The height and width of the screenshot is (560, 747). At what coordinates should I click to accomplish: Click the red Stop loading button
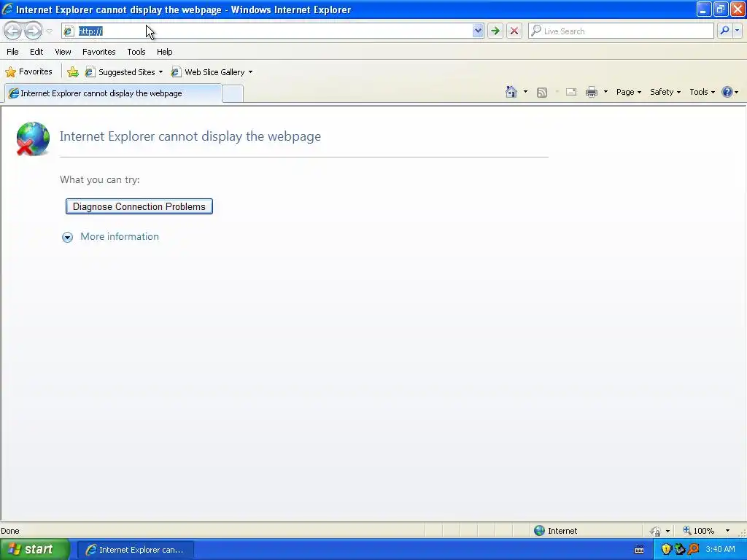coord(514,31)
